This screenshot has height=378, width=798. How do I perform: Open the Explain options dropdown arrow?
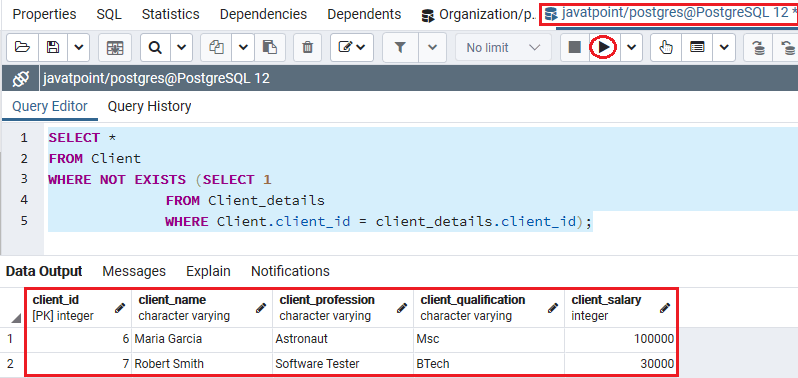(x=724, y=47)
